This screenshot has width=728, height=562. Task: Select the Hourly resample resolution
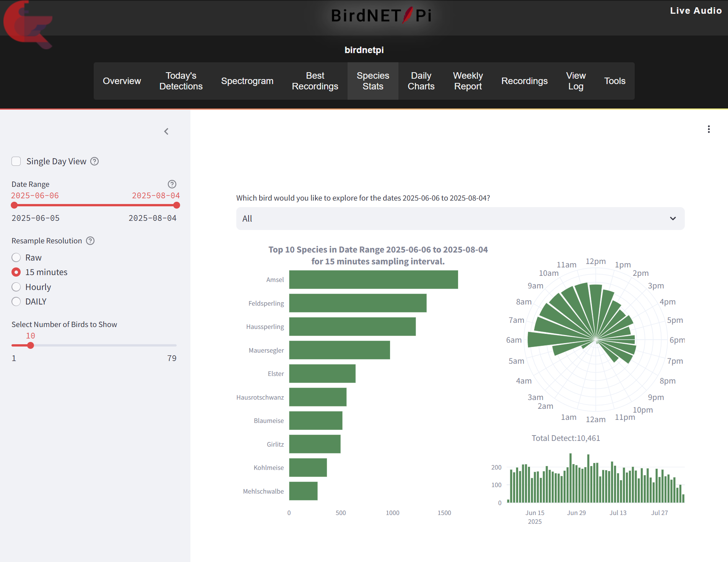(16, 287)
